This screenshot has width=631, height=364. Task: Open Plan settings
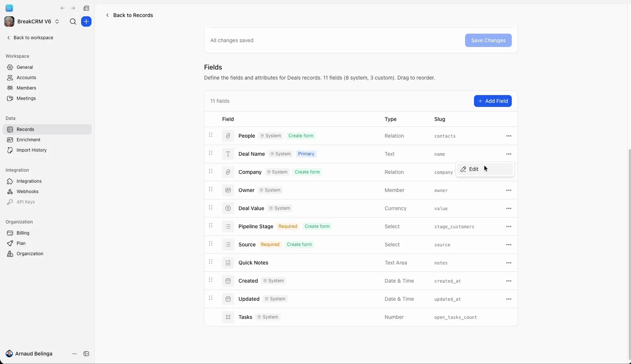tap(47, 243)
